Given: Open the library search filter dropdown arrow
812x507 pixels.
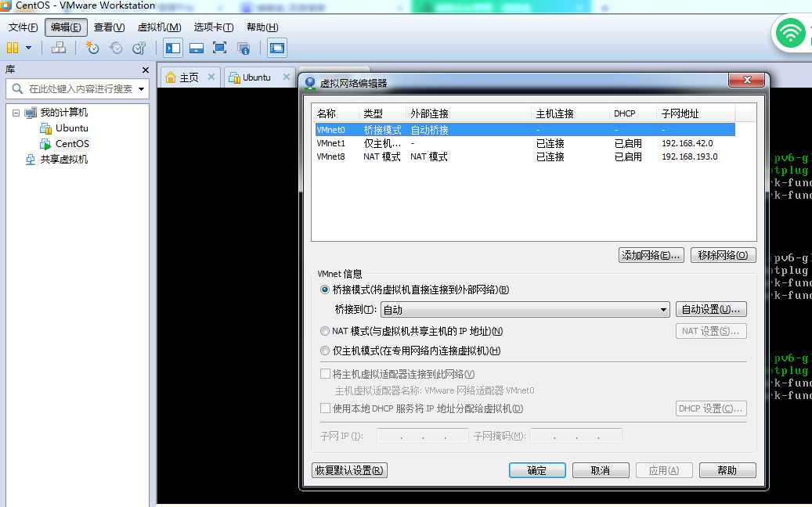Looking at the screenshot, I should [142, 89].
